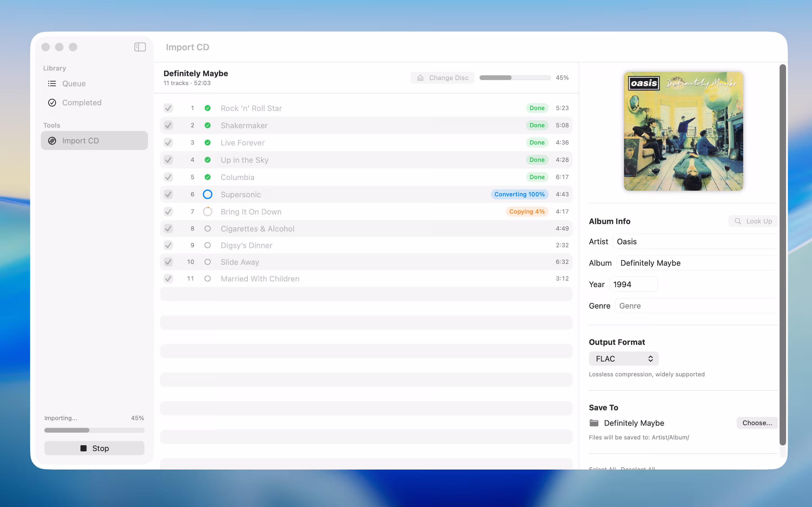Viewport: 812px width, 507px height.
Task: Open the FLAC output format dropdown
Action: point(623,359)
